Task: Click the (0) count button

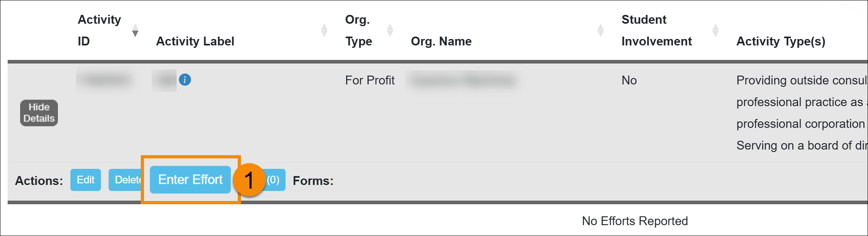Action: 275,180
